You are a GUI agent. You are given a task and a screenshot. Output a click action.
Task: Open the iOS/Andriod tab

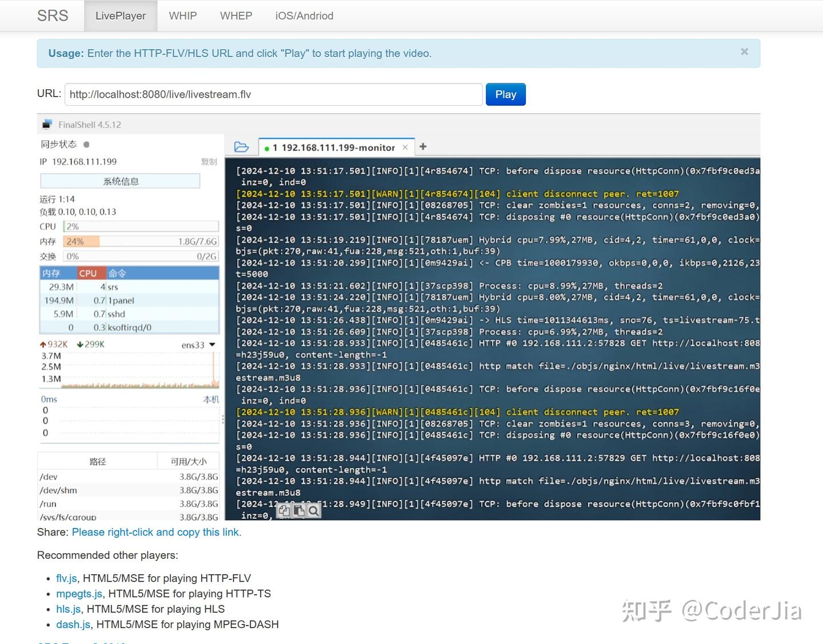pos(304,16)
